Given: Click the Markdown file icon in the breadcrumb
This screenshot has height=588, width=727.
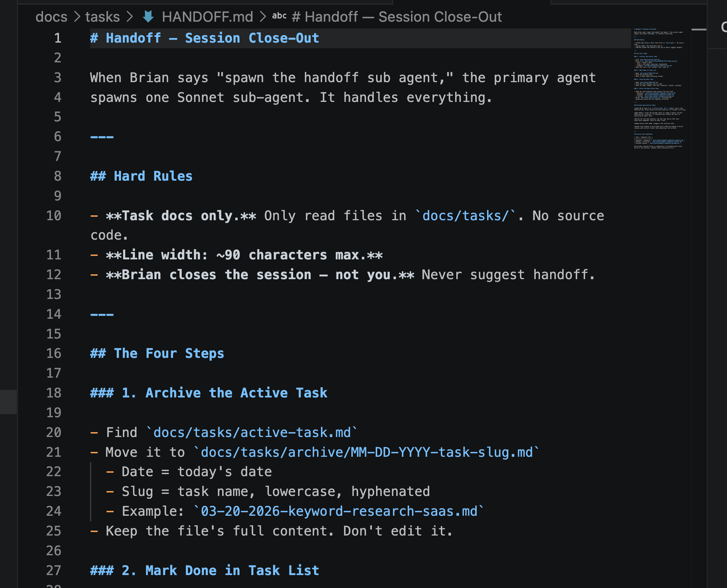Looking at the screenshot, I should (x=149, y=17).
